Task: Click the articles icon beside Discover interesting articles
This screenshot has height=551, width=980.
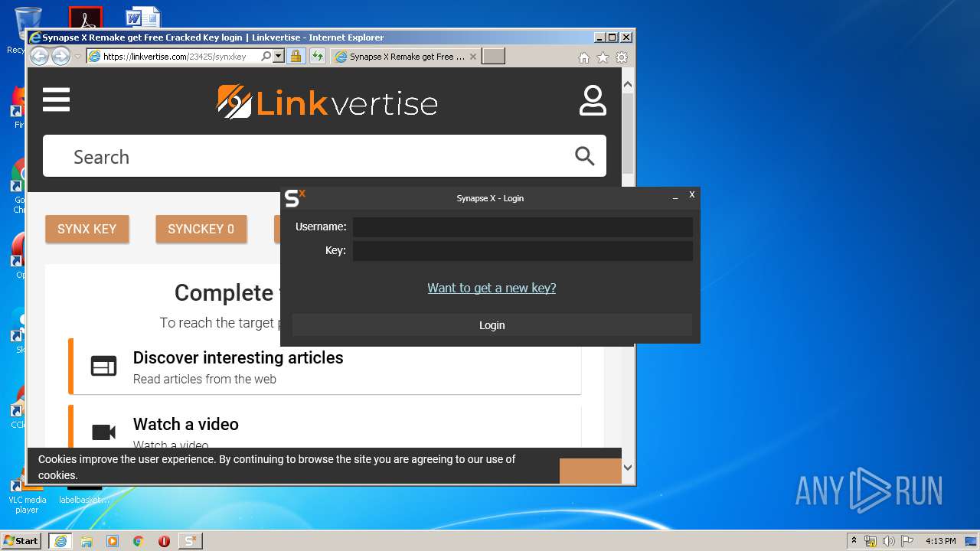Action: (x=103, y=367)
